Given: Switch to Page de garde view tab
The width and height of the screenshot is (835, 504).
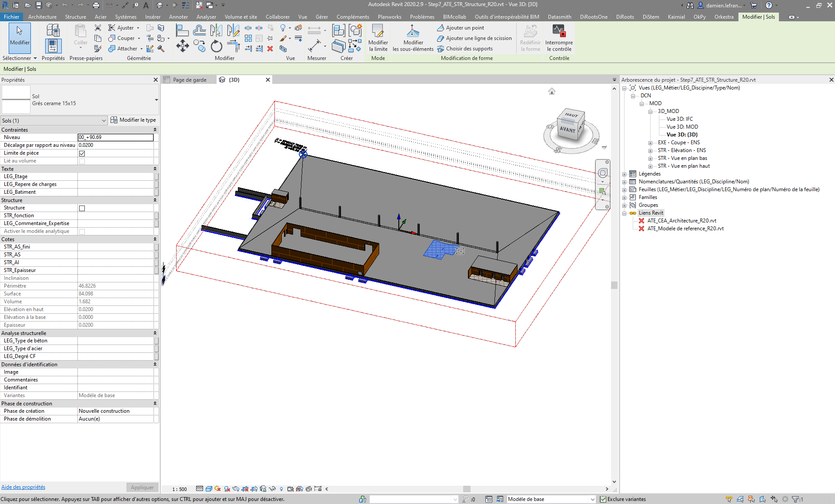Looking at the screenshot, I should (190, 80).
